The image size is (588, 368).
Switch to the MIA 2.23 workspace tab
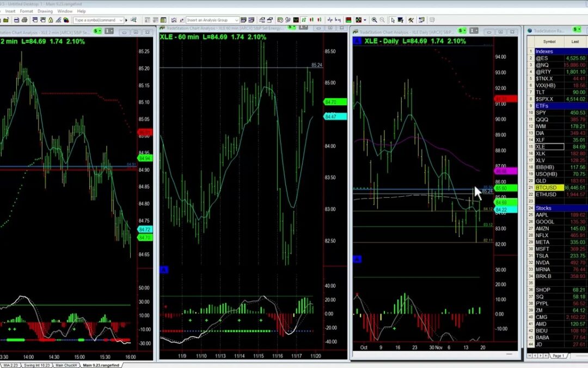(10, 365)
